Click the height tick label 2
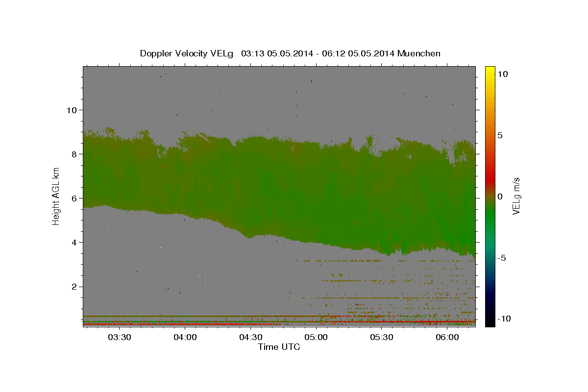This screenshot has height=392, width=588. (x=73, y=286)
